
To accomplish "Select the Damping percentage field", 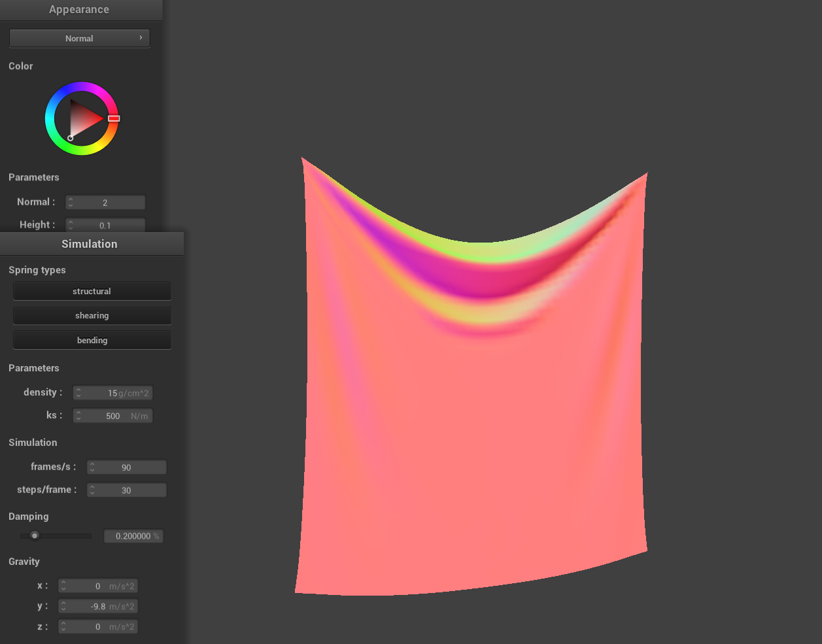I will pos(133,536).
